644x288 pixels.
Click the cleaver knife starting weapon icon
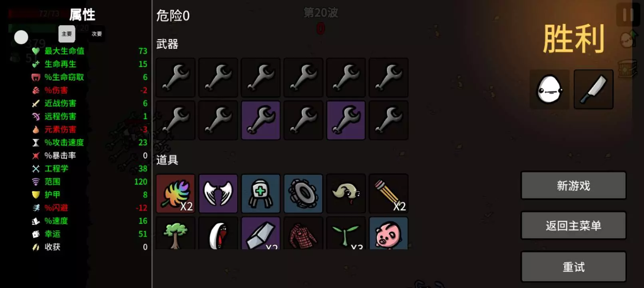point(594,89)
